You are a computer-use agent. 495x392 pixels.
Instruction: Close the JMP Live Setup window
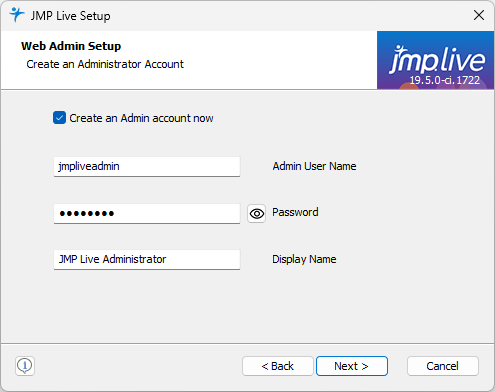coord(479,15)
